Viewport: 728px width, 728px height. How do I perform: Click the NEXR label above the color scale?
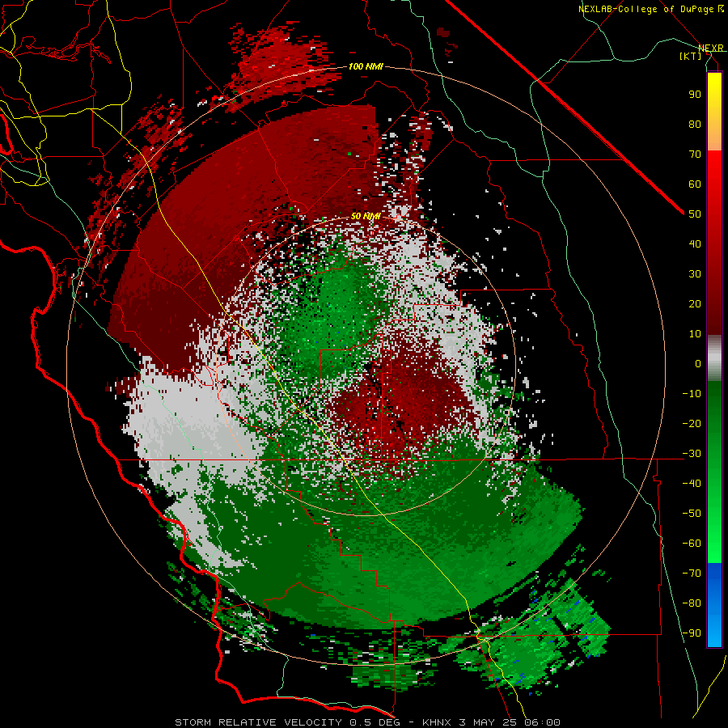711,48
